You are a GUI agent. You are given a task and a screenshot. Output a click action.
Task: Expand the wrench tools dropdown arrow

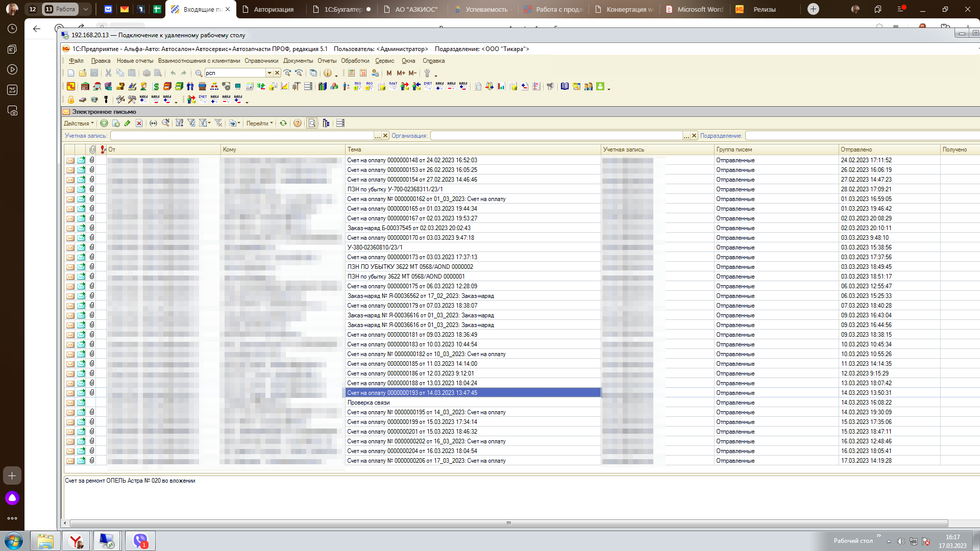point(435,76)
